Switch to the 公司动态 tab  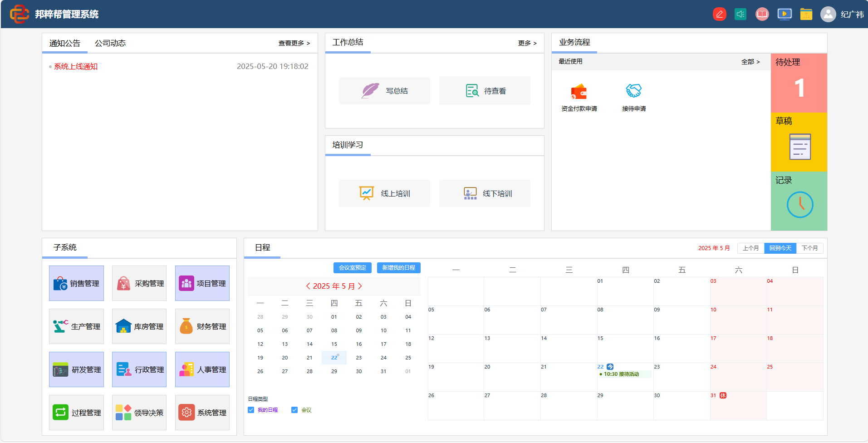coord(110,43)
